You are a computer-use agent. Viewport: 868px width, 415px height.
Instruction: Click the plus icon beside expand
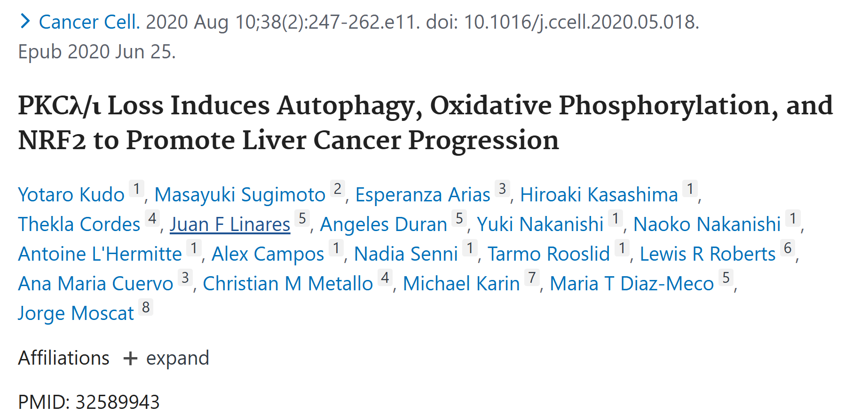[x=130, y=359]
